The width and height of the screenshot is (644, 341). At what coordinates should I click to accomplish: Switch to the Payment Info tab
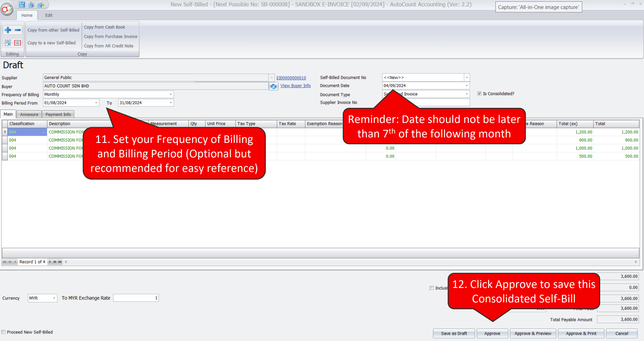click(x=58, y=114)
